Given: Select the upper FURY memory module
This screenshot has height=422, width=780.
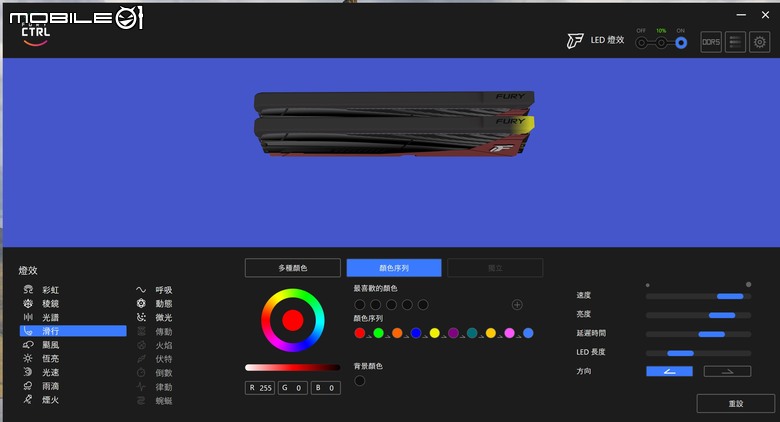Looking at the screenshot, I should [394, 104].
